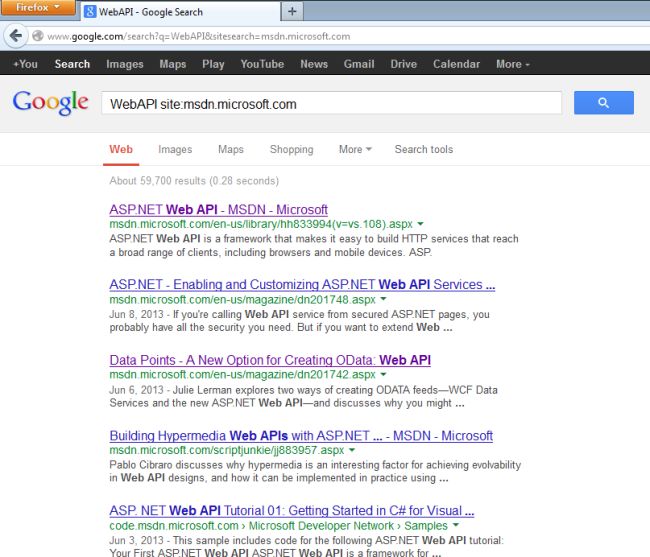Open ASP.NET Web API Tutorial 01 link

click(292, 511)
